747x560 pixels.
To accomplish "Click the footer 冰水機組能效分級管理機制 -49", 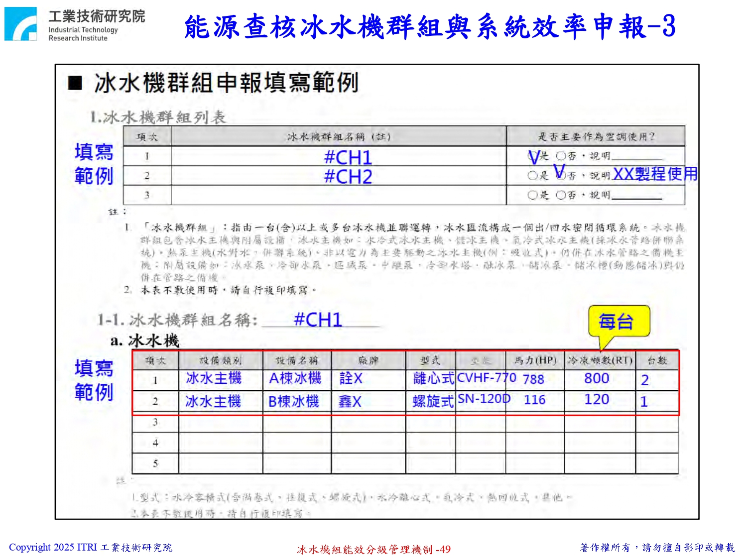I will (374, 550).
